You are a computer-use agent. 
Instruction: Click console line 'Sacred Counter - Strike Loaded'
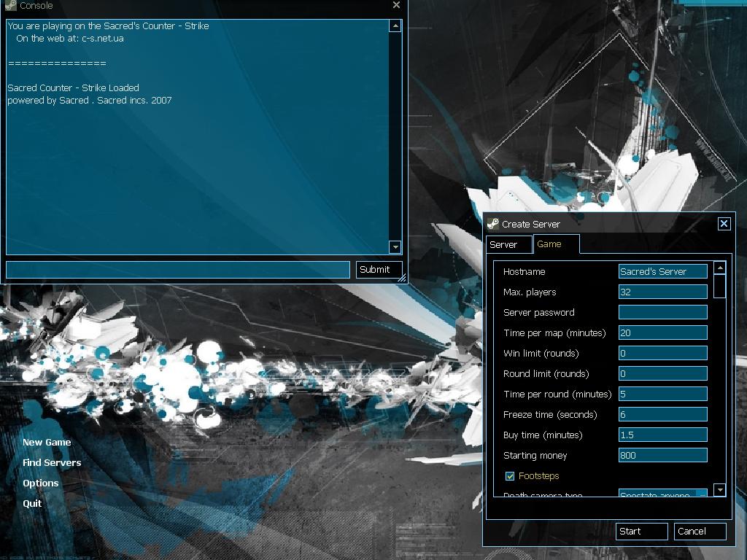(x=74, y=87)
